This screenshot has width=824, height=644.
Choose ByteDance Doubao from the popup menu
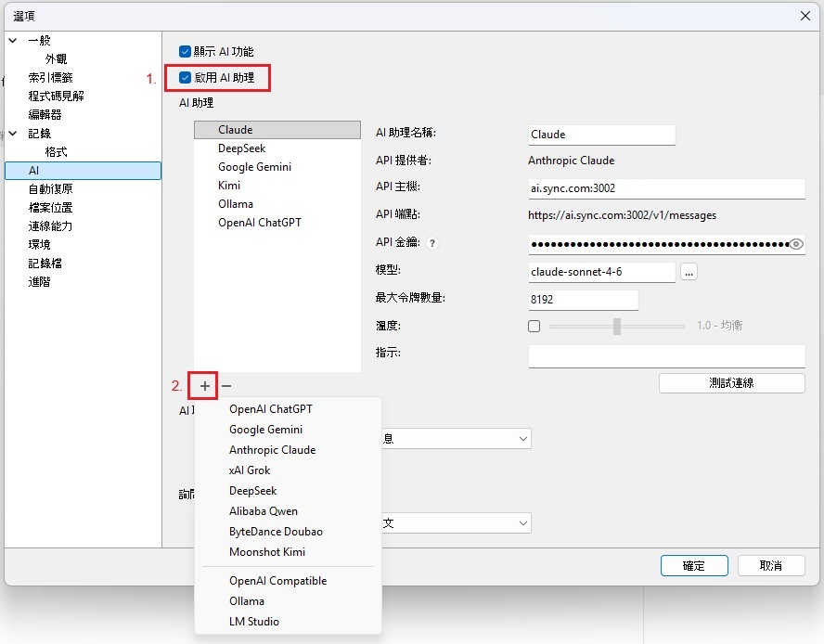pyautogui.click(x=276, y=532)
